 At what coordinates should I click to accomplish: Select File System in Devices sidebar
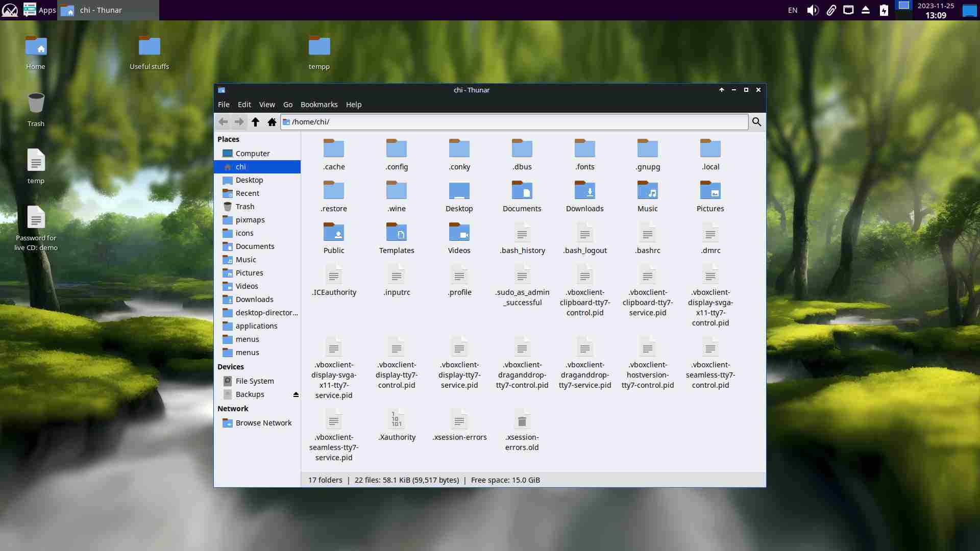coord(254,381)
